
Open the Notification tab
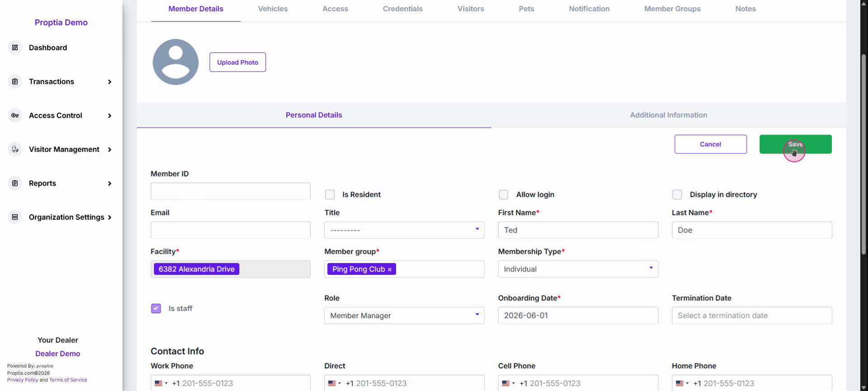click(x=589, y=9)
